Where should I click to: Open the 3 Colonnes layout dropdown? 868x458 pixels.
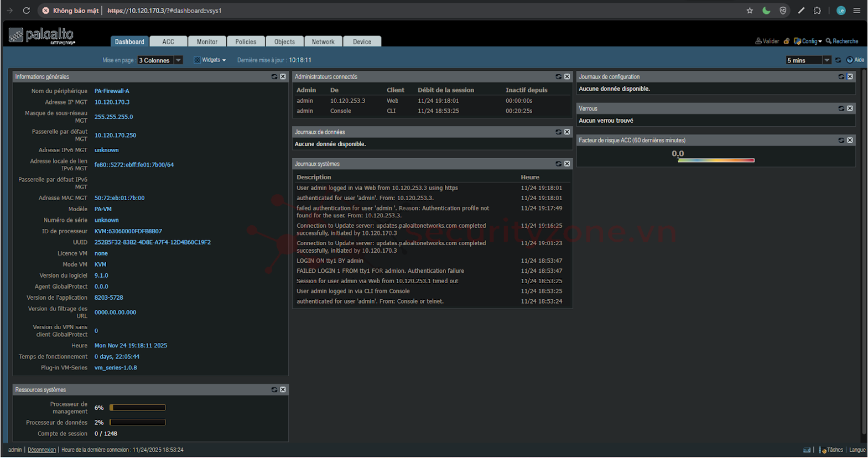(x=178, y=60)
